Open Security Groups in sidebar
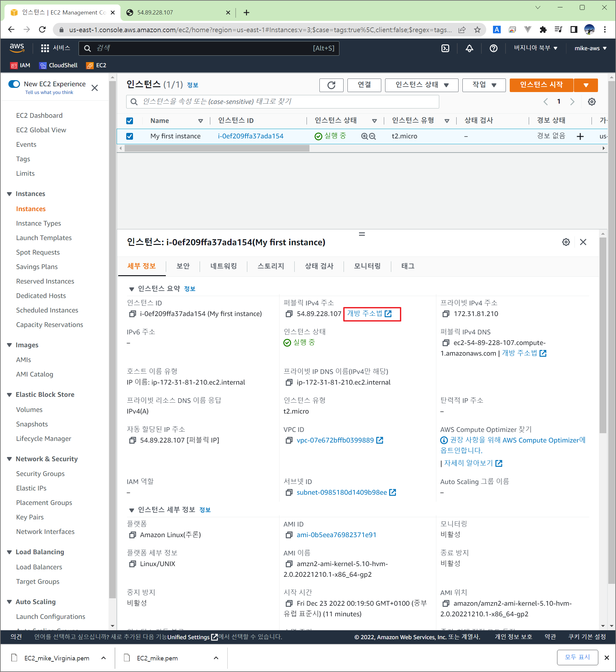The width and height of the screenshot is (616, 672). click(x=40, y=474)
